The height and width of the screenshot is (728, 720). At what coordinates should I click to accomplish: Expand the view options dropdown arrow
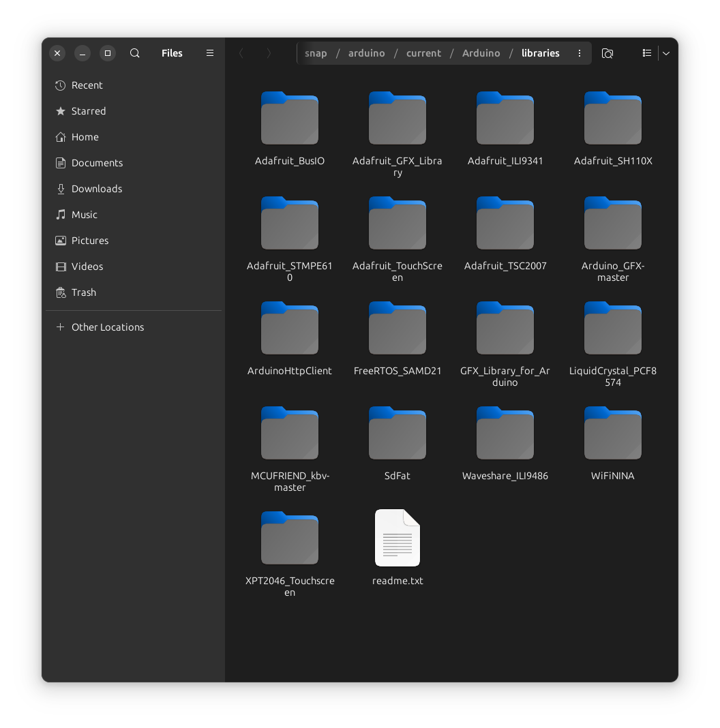coord(666,53)
